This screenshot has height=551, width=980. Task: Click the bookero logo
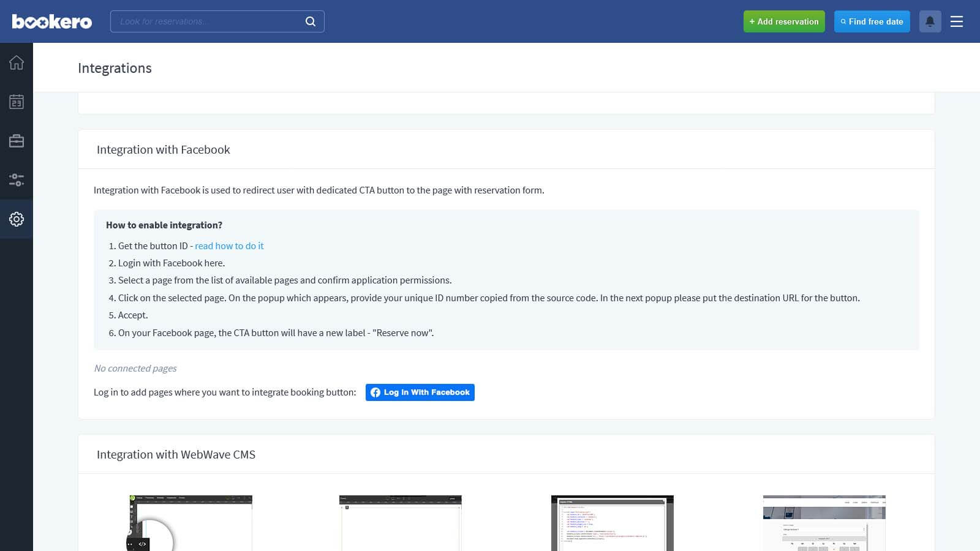click(52, 22)
